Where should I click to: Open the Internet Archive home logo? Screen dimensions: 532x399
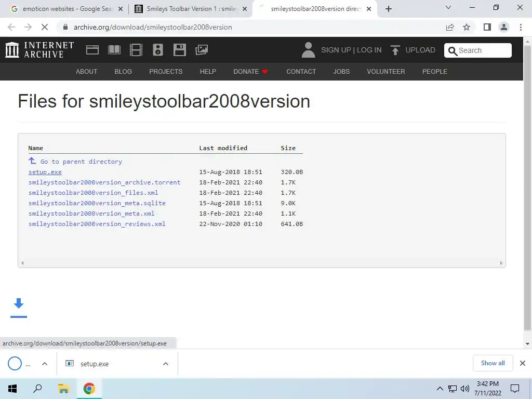coord(39,50)
